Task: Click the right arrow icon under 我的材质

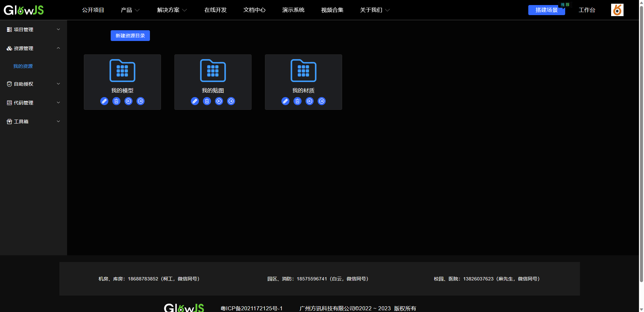Action: pos(322,101)
